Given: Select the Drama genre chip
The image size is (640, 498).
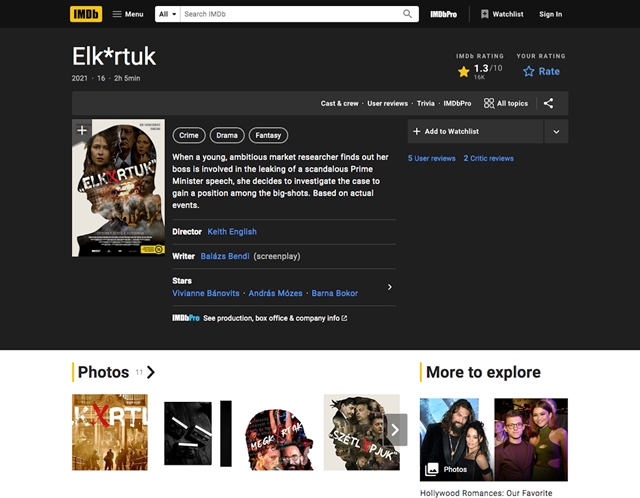Looking at the screenshot, I should [227, 135].
